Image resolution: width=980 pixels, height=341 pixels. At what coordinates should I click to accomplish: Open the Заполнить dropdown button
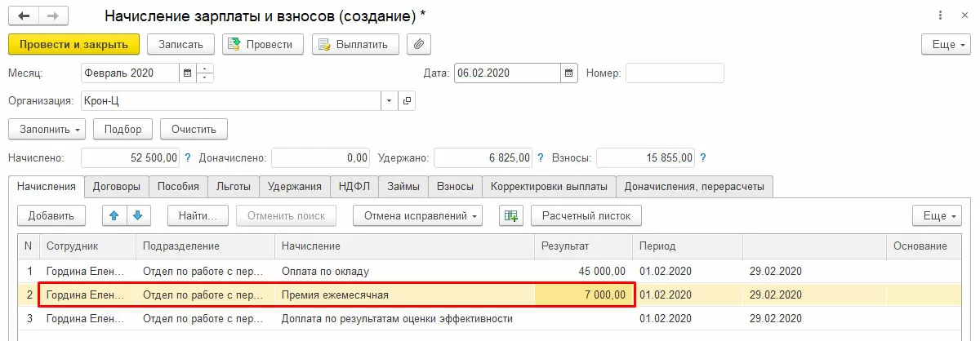47,129
